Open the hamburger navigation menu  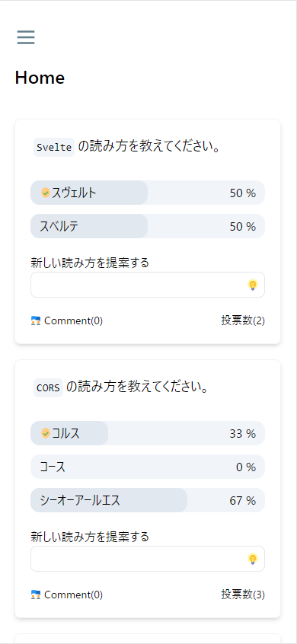click(26, 37)
